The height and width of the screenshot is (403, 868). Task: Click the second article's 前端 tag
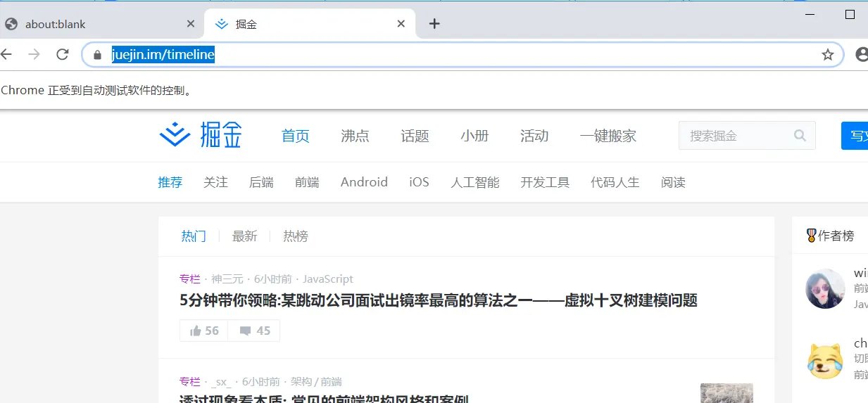click(332, 382)
